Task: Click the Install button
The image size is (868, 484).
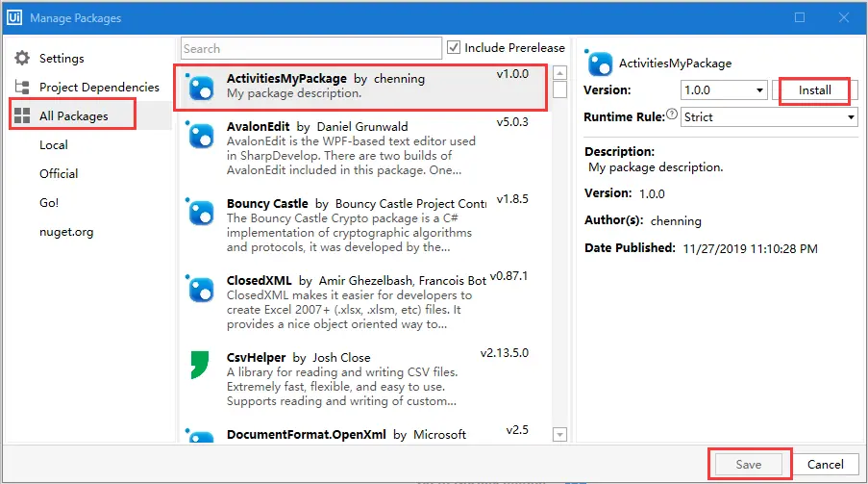Action: (x=814, y=89)
